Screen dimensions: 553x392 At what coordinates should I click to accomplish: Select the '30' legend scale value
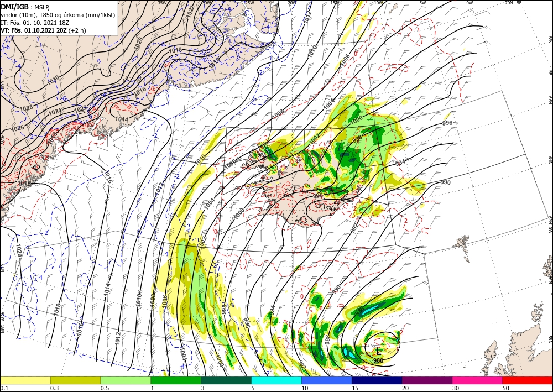point(456,388)
